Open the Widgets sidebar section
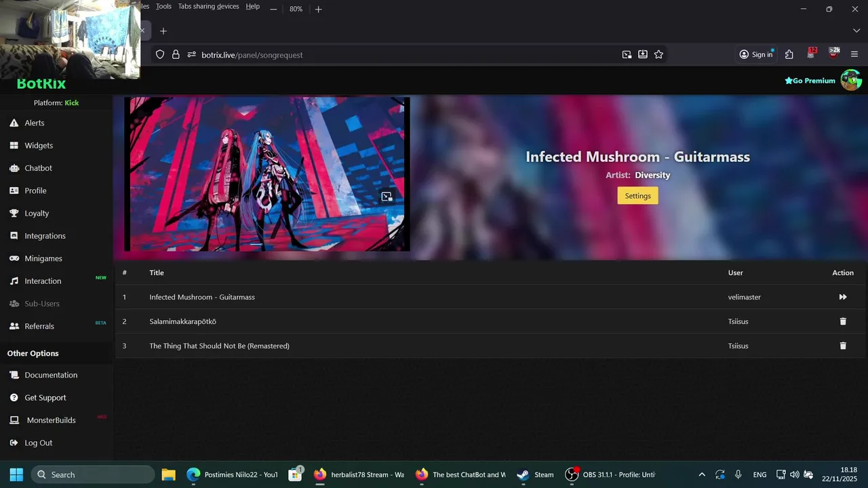The image size is (868, 488). [39, 146]
